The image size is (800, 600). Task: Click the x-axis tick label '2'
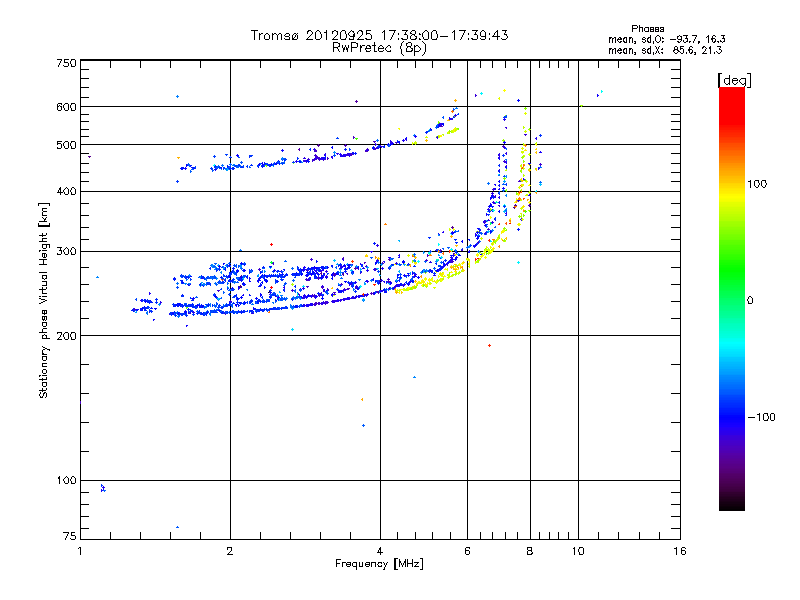click(x=230, y=551)
